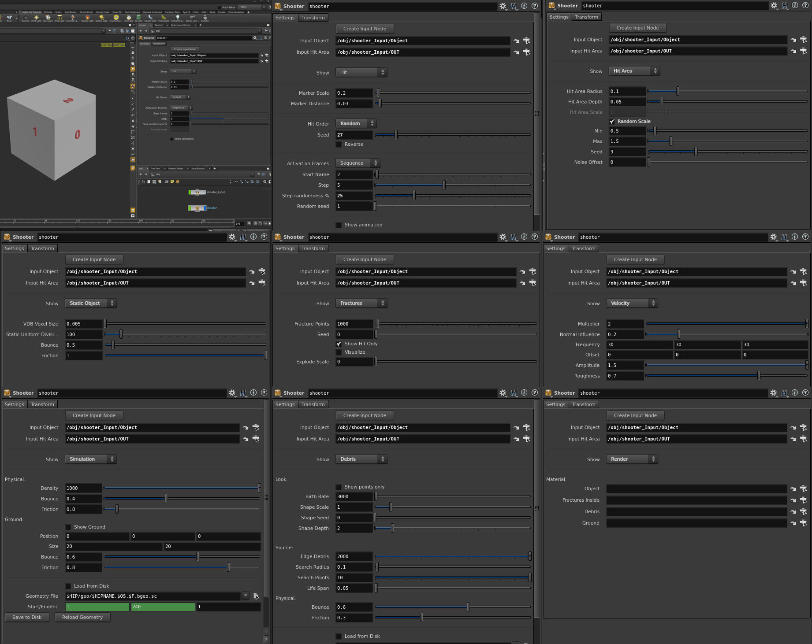Uncheck Show Hit Only in Fractures panel
This screenshot has height=644, width=812.
tap(339, 344)
